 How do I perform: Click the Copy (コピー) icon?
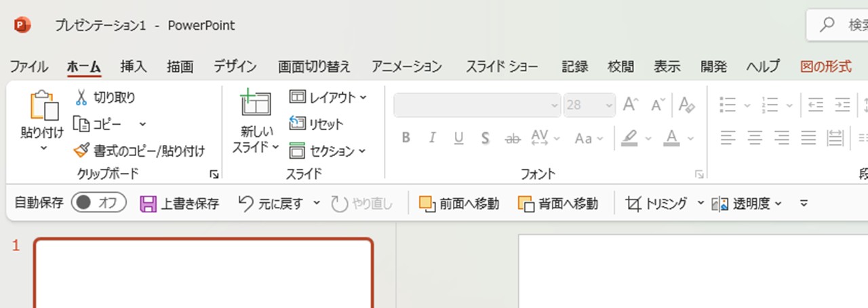81,124
